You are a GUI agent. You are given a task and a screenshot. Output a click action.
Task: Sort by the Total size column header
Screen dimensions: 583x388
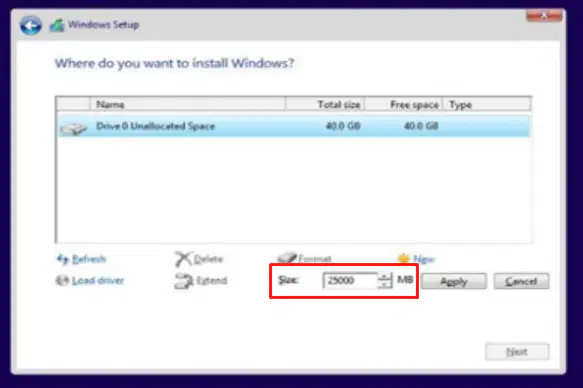pos(325,104)
